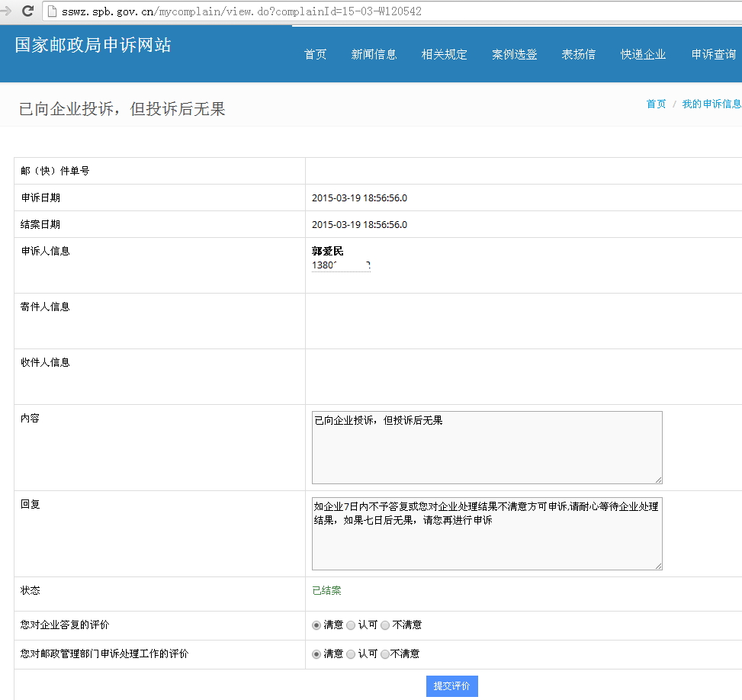
Task: Click the 内容 text area
Action: coord(487,448)
